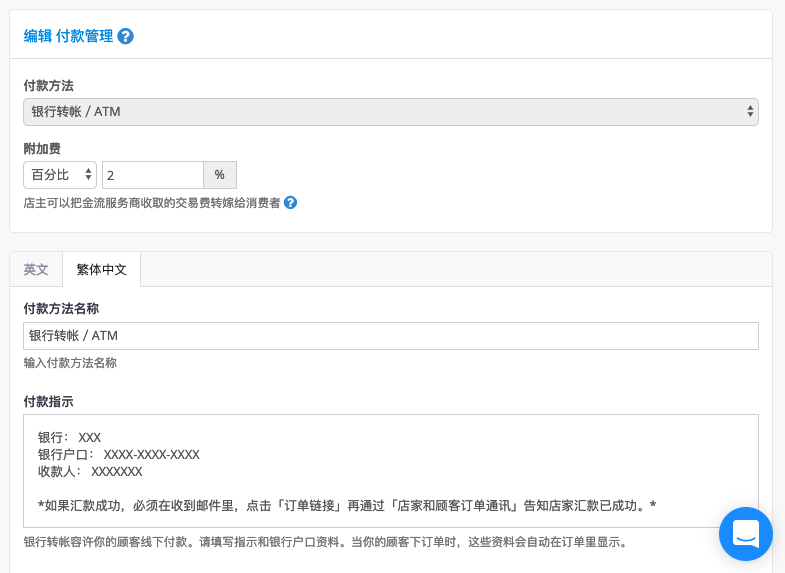Click the 付款方法名称 label

tap(61, 308)
